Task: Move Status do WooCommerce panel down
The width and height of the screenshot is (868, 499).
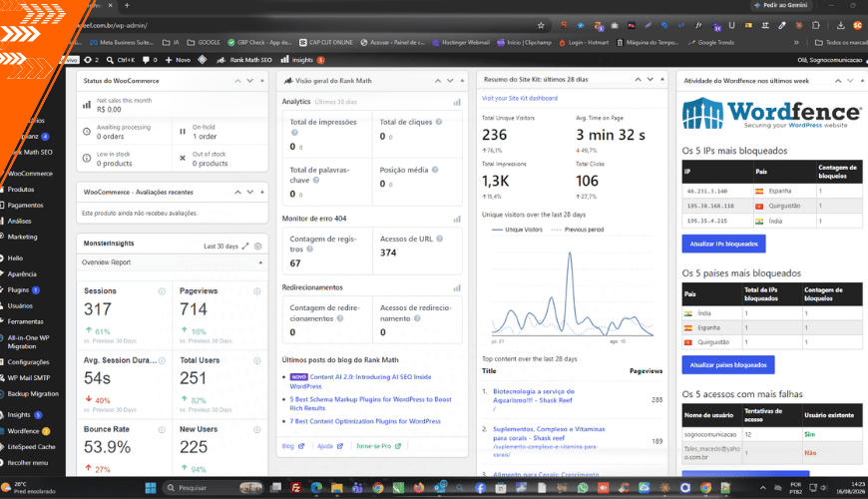Action: (x=249, y=81)
